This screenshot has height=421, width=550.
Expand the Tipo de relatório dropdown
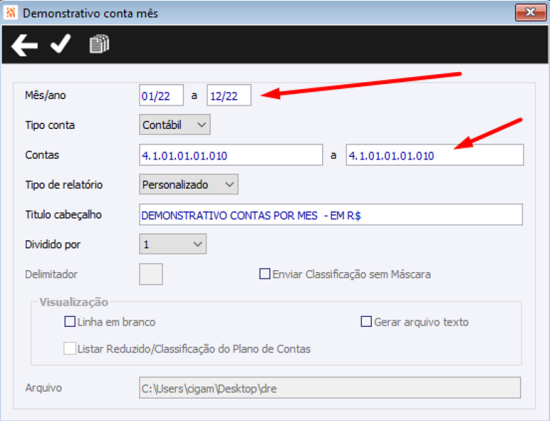pos(189,184)
